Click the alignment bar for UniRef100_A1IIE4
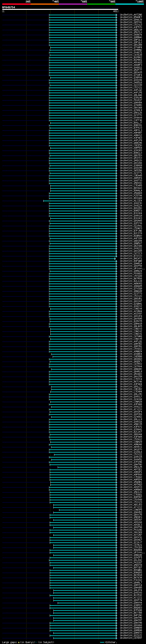Image resolution: width=146 pixels, height=644 pixels. [x=80, y=201]
